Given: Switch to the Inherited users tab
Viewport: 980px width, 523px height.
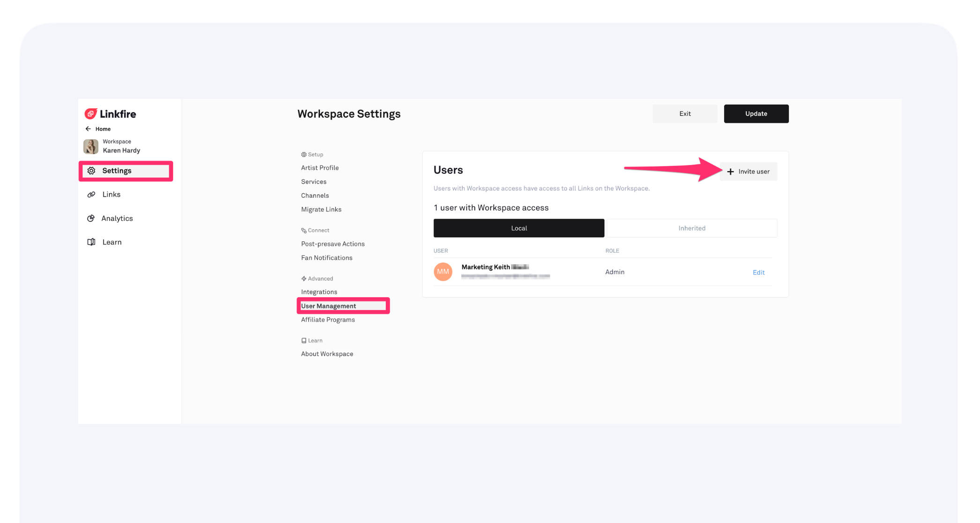Looking at the screenshot, I should [691, 228].
